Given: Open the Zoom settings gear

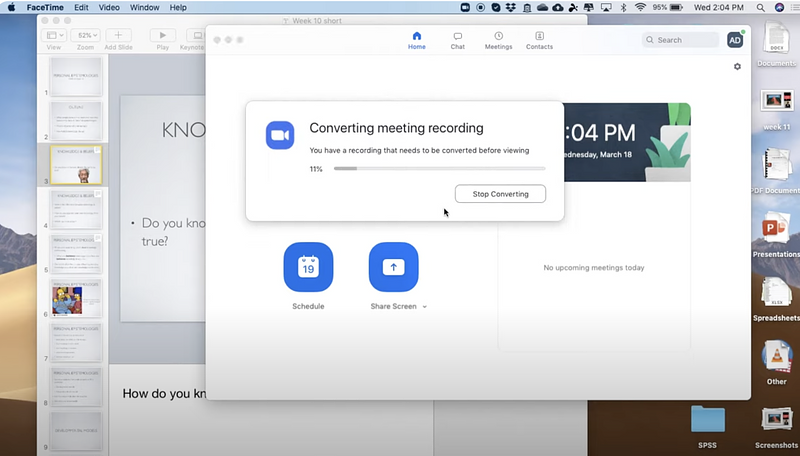Looking at the screenshot, I should pos(737,67).
